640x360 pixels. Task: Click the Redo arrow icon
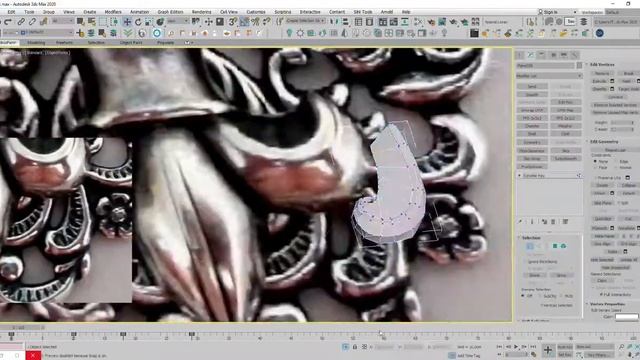pyautogui.click(x=9, y=22)
